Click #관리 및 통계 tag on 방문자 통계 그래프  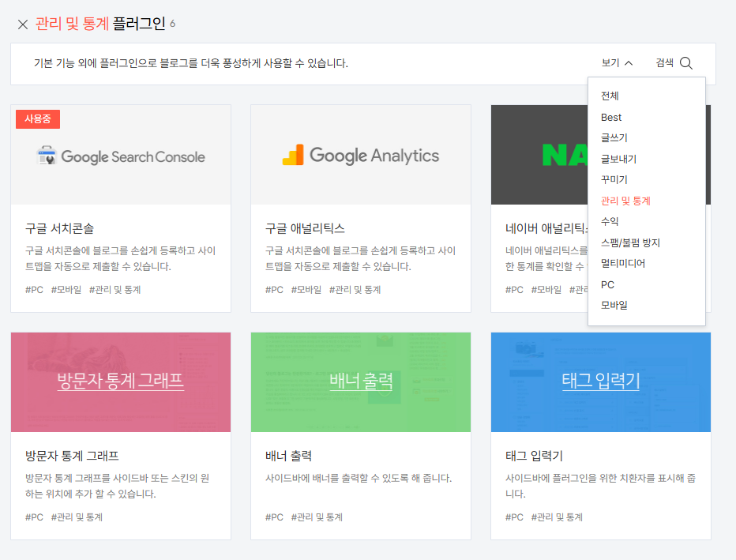[x=77, y=517]
